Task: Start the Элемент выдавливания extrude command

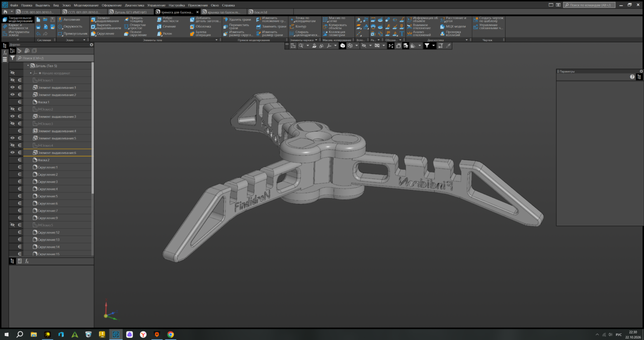Action: click(x=105, y=20)
